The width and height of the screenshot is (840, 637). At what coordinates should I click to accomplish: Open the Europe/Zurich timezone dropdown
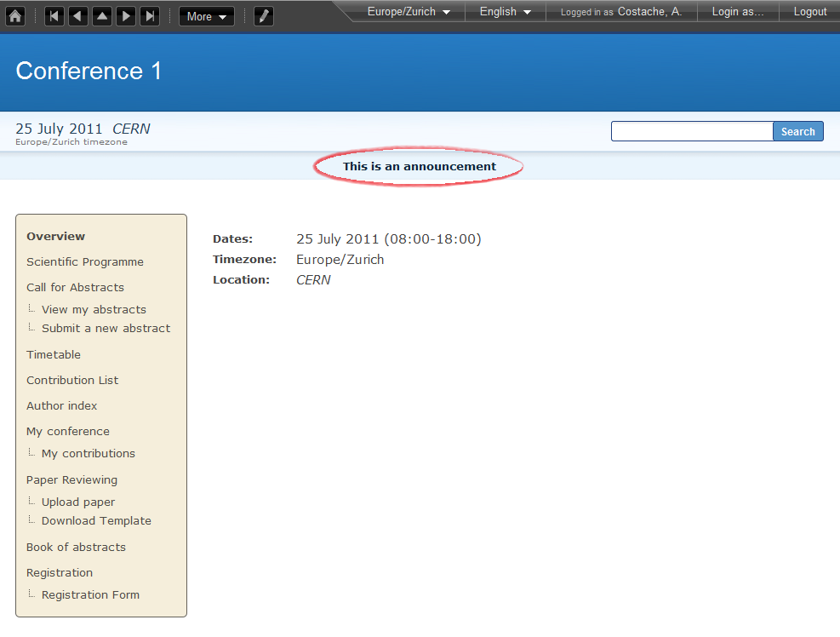[x=409, y=12]
